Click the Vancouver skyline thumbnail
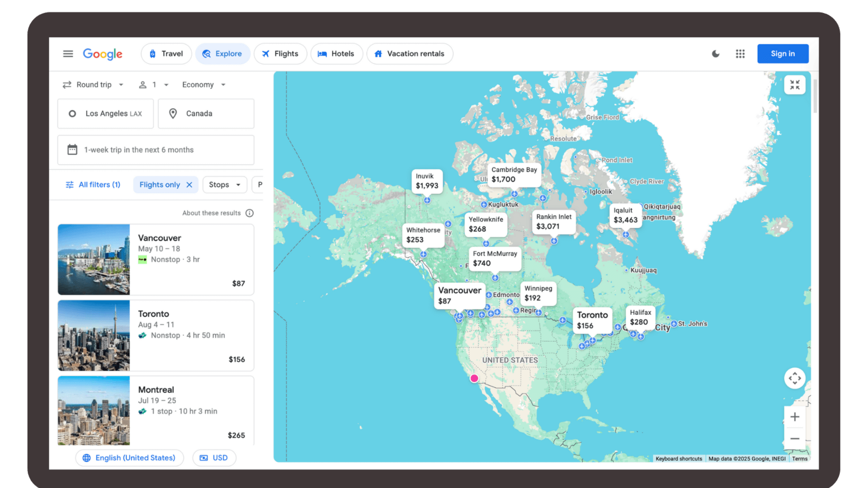 (x=94, y=259)
